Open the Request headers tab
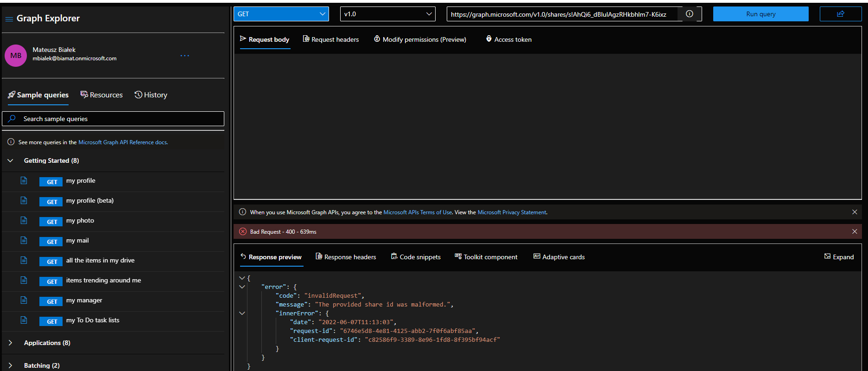This screenshot has height=371, width=868. tap(331, 39)
